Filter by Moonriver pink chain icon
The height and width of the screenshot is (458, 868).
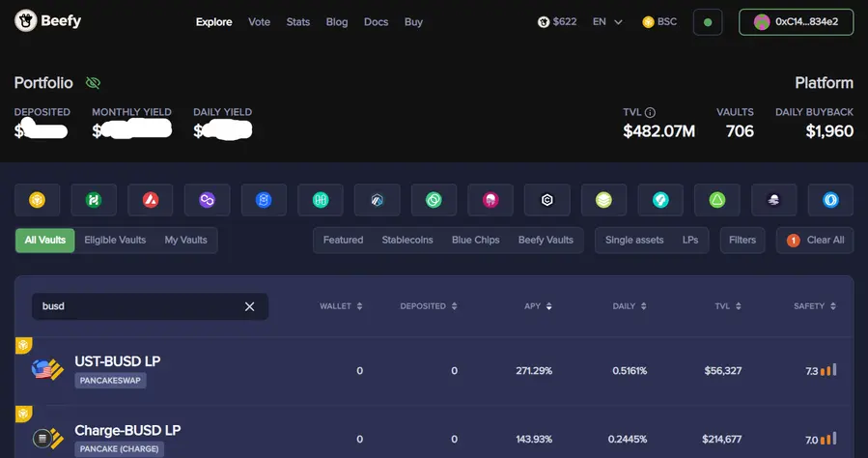click(490, 200)
